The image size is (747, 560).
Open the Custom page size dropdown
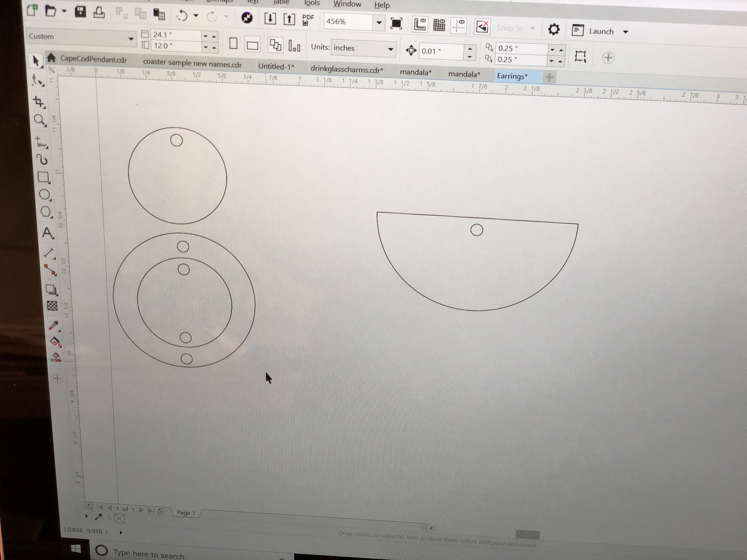pyautogui.click(x=131, y=39)
